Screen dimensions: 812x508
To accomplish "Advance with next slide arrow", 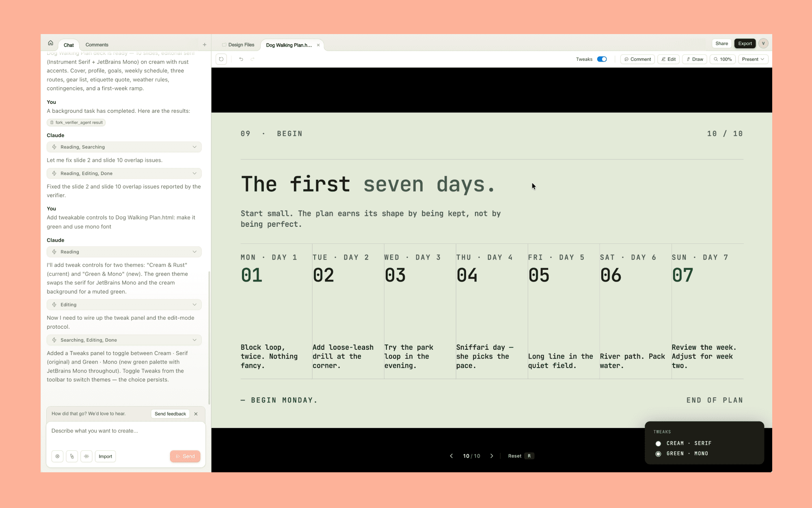I will [492, 456].
